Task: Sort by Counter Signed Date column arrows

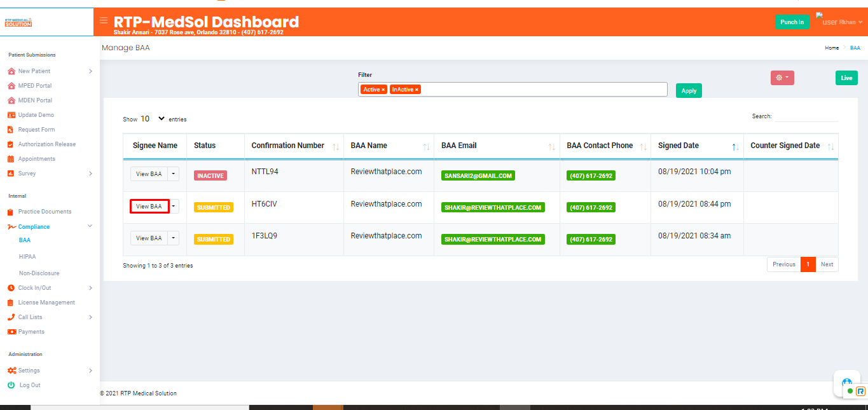Action: point(830,146)
